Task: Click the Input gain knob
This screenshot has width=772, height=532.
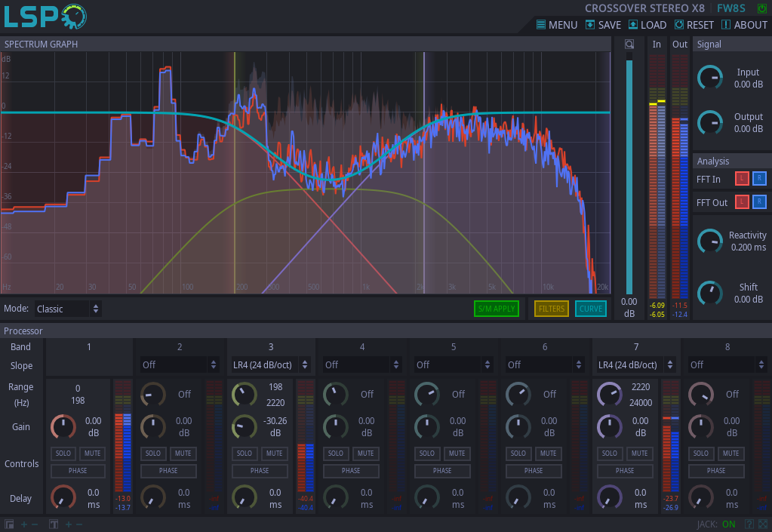Action: (x=710, y=78)
